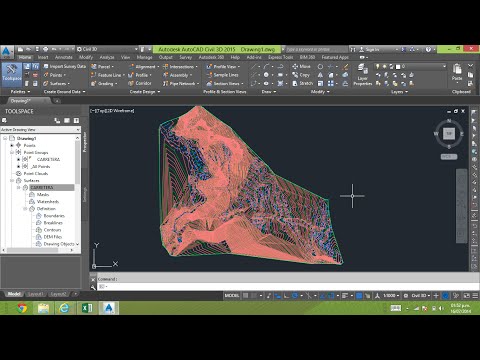The width and height of the screenshot is (480, 360).
Task: Click the Mirror modify tool
Action: coord(320,75)
